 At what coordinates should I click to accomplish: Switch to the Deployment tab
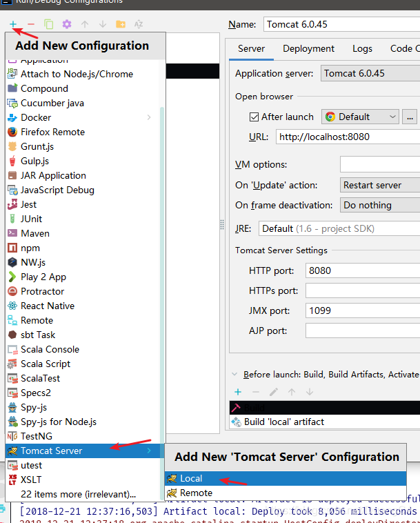308,49
